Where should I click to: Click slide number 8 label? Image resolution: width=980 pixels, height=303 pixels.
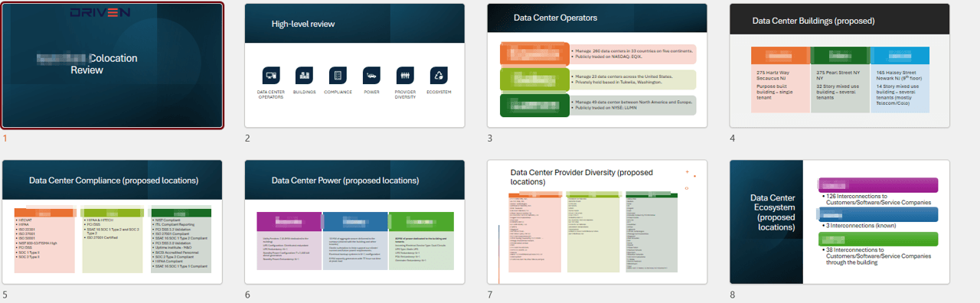pyautogui.click(x=733, y=295)
